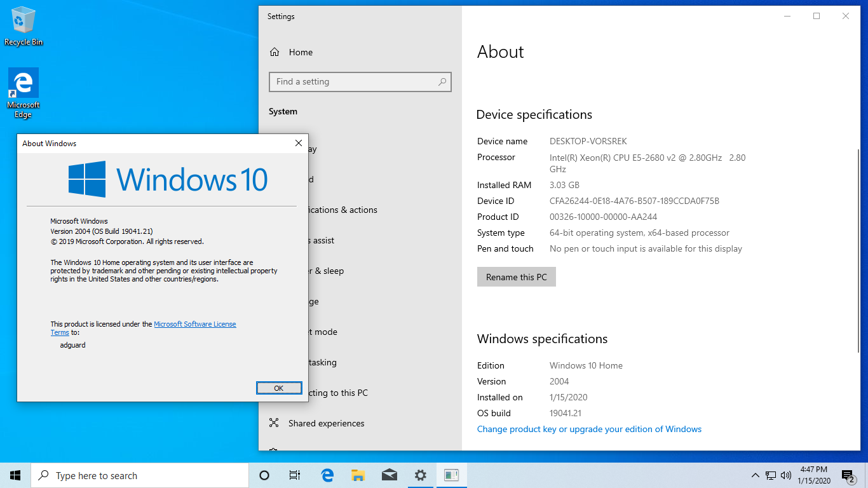
Task: Maximize the Settings window
Action: point(817,17)
